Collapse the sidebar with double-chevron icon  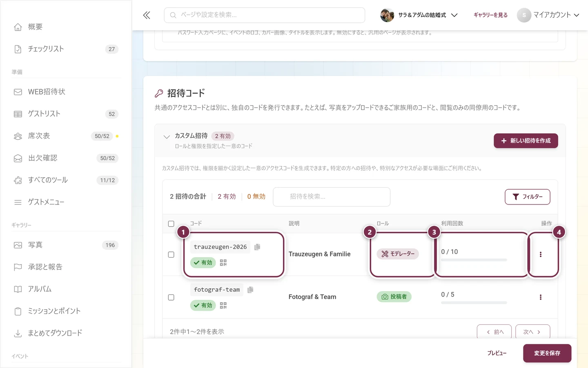tap(147, 15)
